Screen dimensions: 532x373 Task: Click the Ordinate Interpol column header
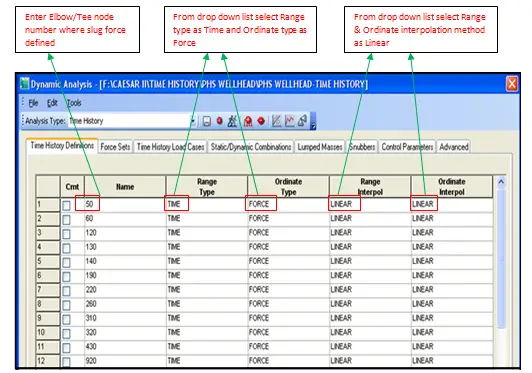(452, 187)
